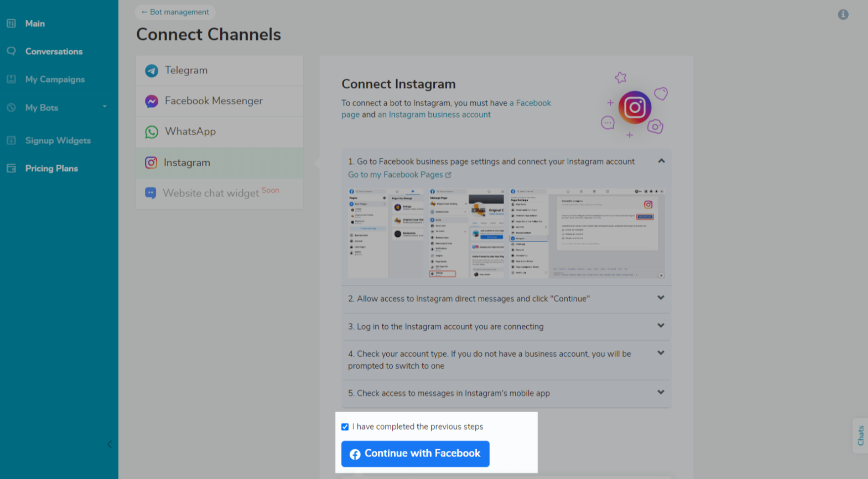Open Pricing Plans page
Image resolution: width=868 pixels, height=479 pixels.
(51, 169)
